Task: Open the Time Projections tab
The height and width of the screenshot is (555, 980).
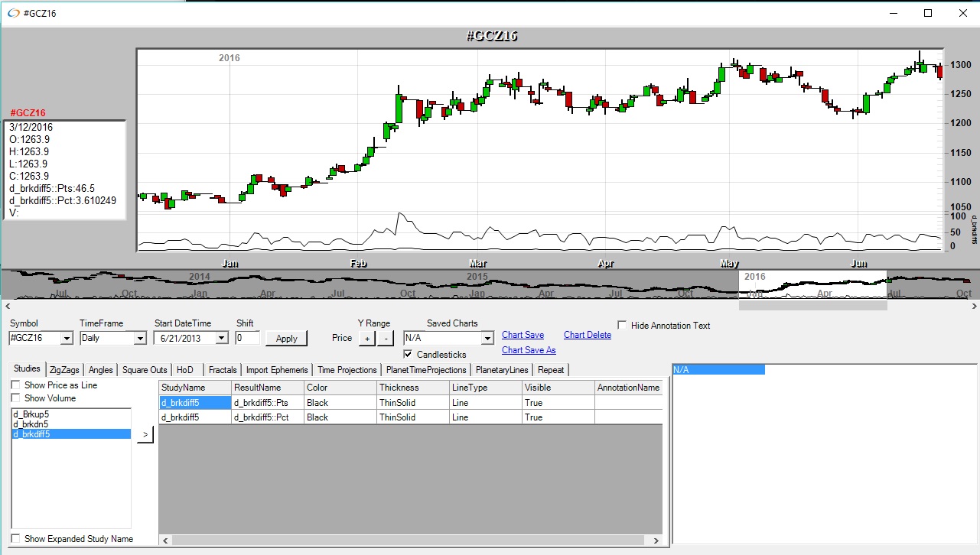Action: [347, 370]
